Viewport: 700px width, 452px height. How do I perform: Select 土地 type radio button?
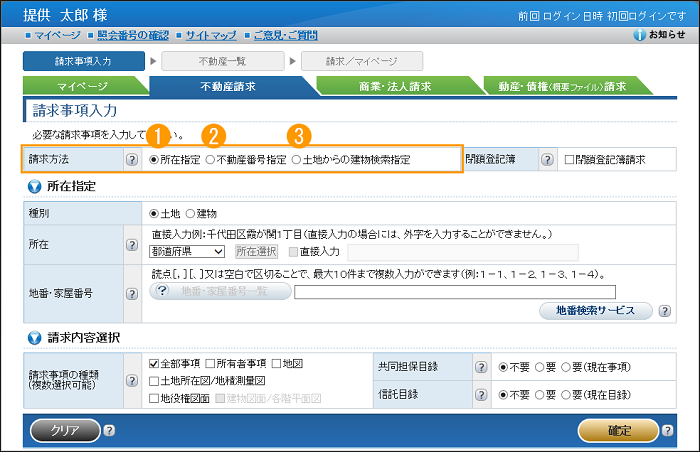tap(154, 214)
